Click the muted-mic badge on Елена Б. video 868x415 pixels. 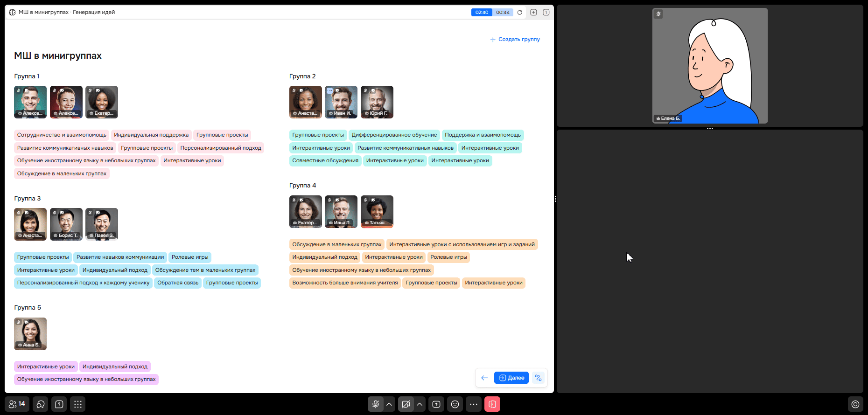[658, 14]
